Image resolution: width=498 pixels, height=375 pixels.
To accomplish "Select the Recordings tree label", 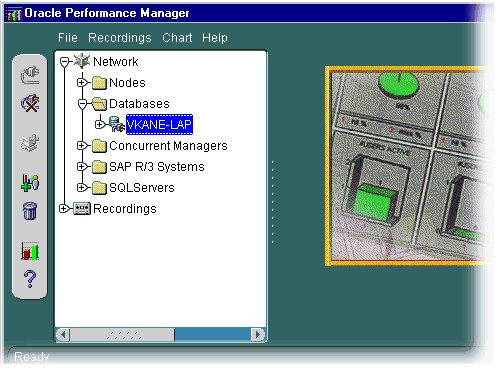I will coord(125,209).
